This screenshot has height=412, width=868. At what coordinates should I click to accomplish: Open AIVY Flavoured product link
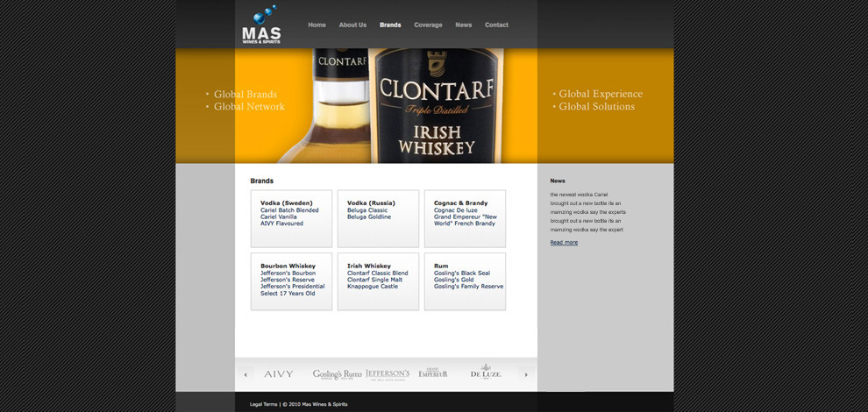click(x=281, y=224)
